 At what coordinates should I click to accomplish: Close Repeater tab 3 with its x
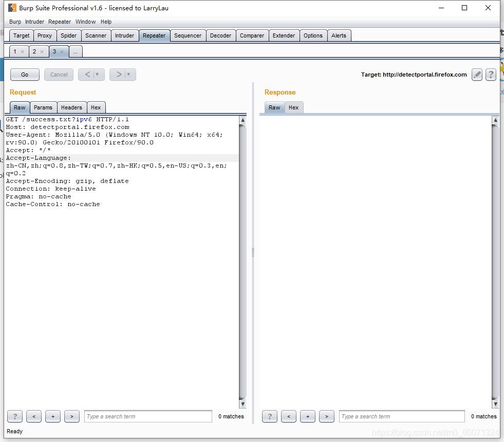[x=62, y=52]
